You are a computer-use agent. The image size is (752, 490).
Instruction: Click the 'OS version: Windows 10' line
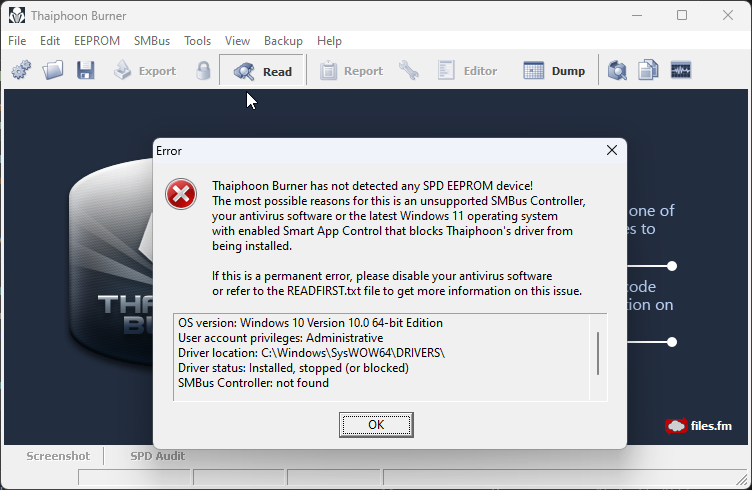click(310, 323)
